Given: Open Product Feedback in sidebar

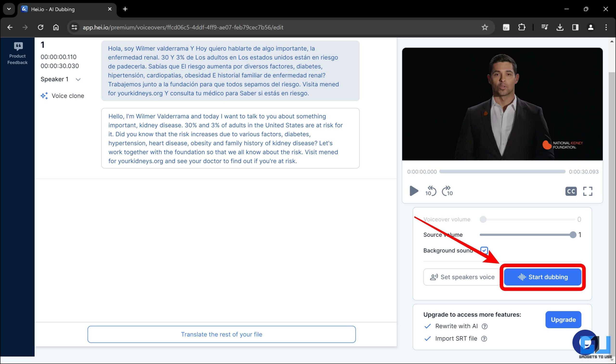Looking at the screenshot, I should [17, 54].
